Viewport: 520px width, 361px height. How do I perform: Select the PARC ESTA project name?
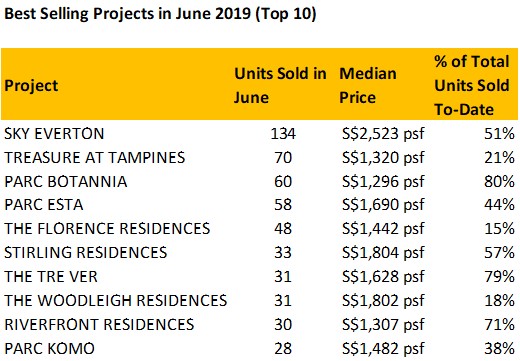click(44, 204)
